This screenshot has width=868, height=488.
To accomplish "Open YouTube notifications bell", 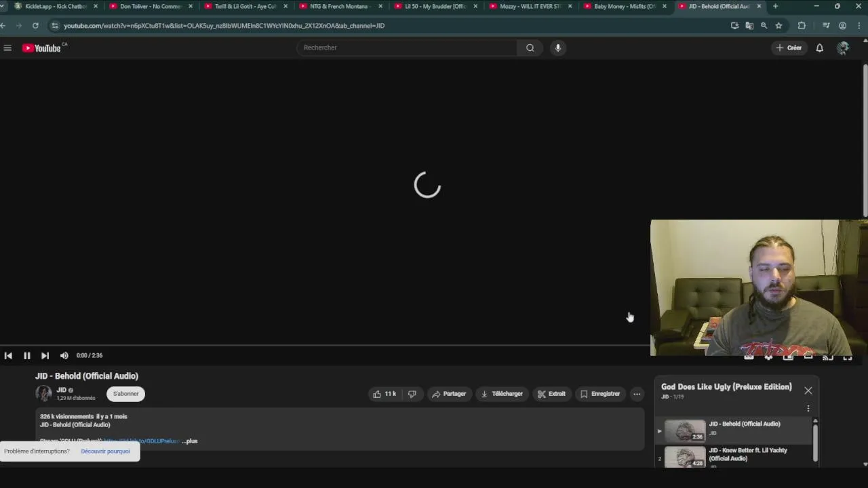I will point(819,47).
